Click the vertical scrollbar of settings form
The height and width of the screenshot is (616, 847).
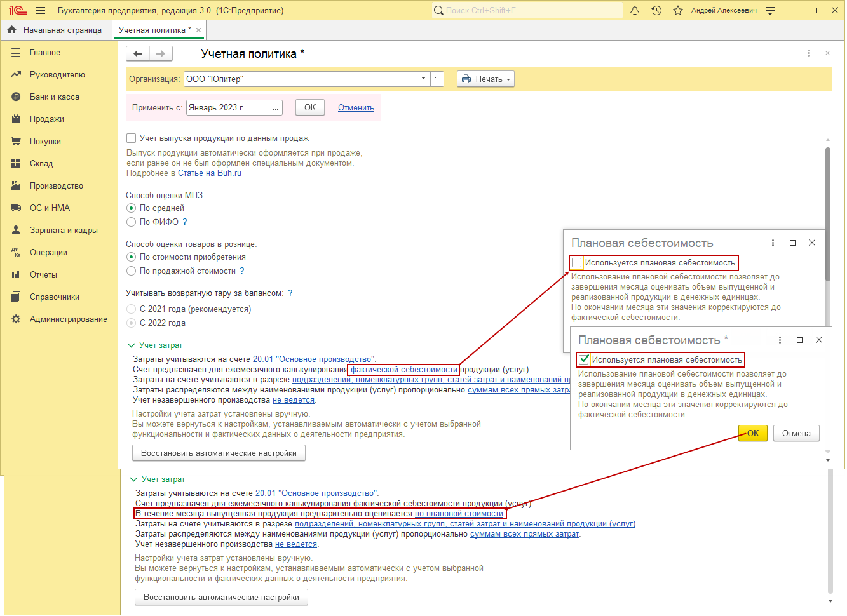tap(828, 213)
